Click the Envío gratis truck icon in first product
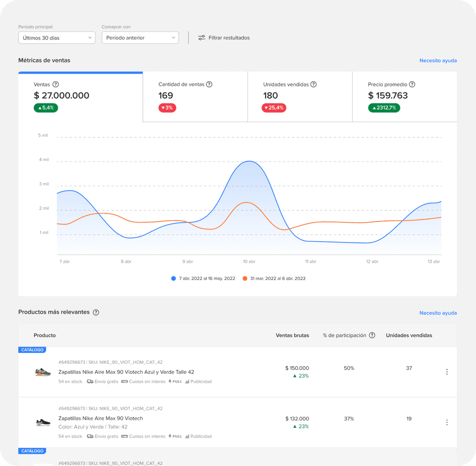 (x=90, y=381)
